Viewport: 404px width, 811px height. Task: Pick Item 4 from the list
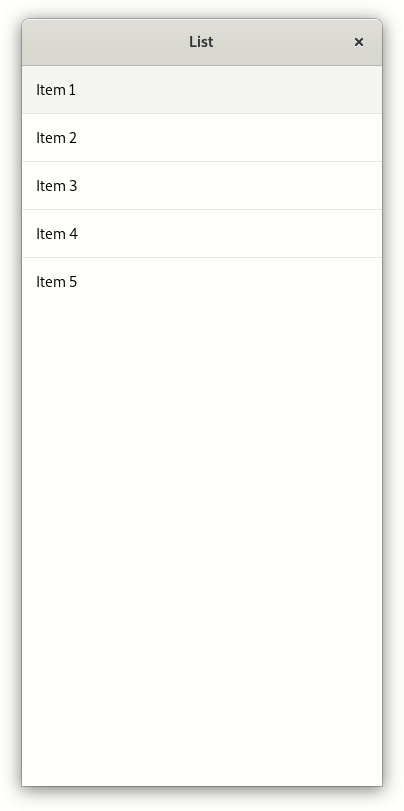[x=202, y=234]
